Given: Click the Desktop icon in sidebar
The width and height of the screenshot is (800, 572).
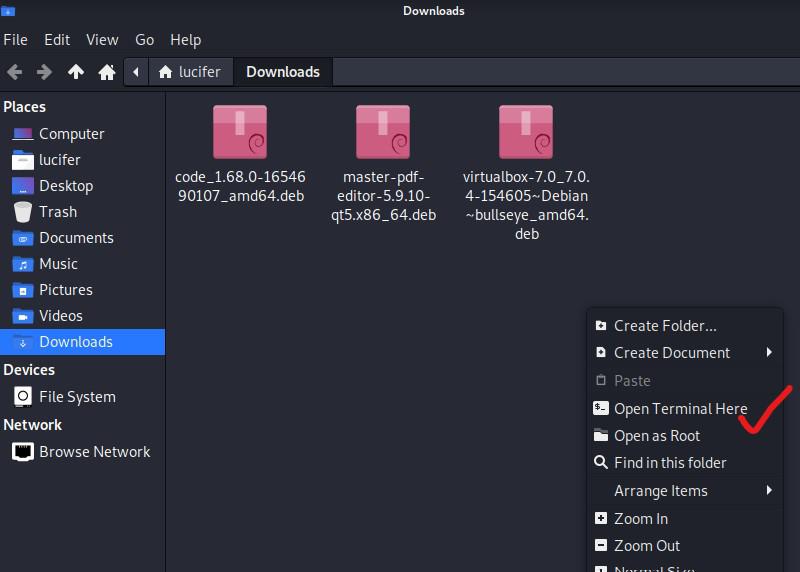Looking at the screenshot, I should 22,186.
